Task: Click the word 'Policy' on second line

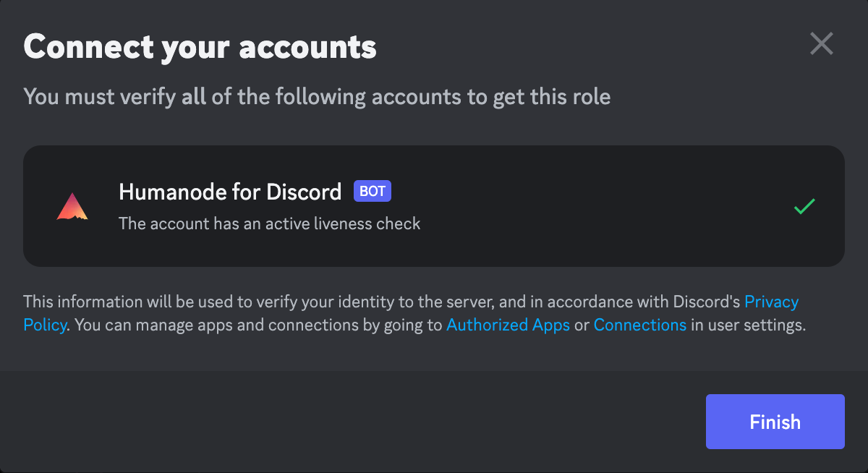Action: tap(45, 325)
